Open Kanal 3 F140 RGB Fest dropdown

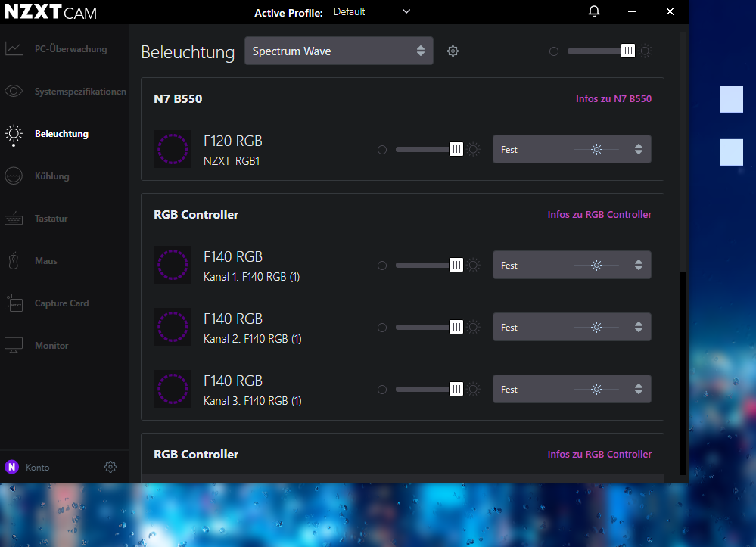tap(572, 389)
